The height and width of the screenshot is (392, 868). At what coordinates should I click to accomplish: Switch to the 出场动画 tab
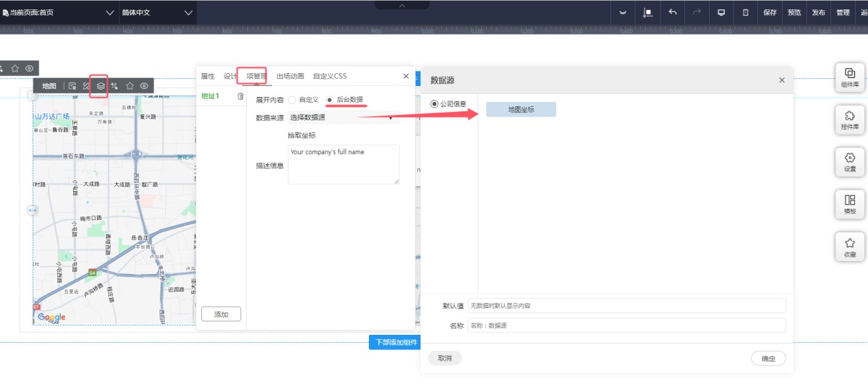290,76
